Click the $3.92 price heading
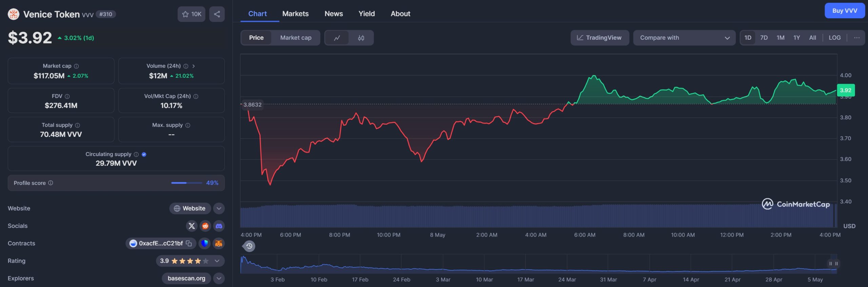The image size is (868, 287). pyautogui.click(x=30, y=38)
